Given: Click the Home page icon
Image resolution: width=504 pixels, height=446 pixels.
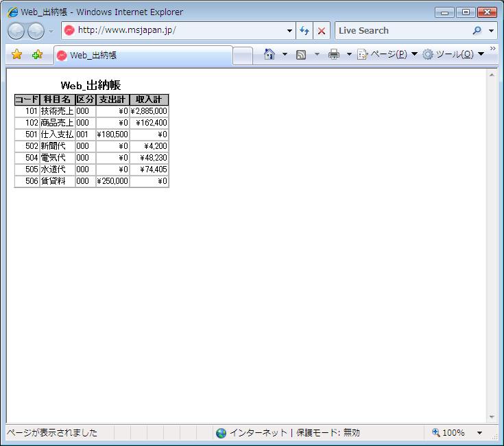Looking at the screenshot, I should click(x=269, y=54).
